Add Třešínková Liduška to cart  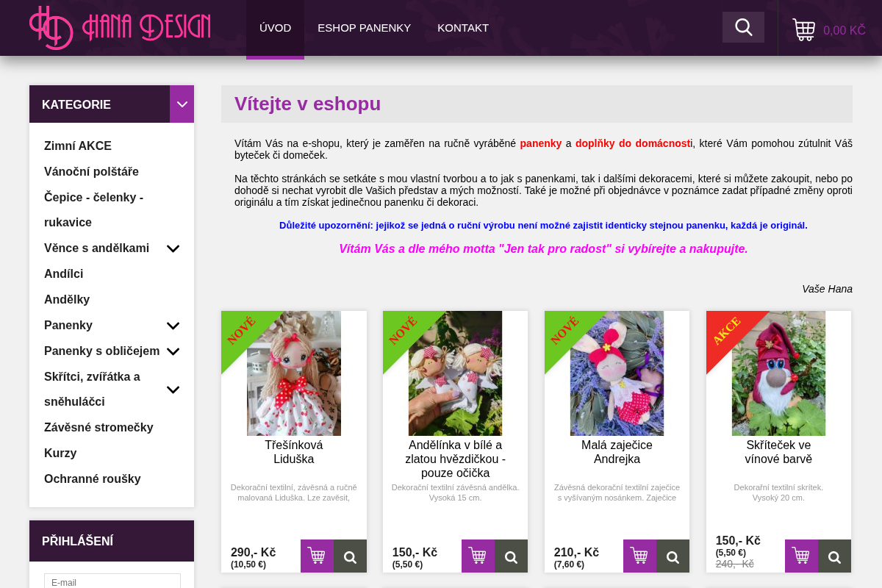[317, 556]
